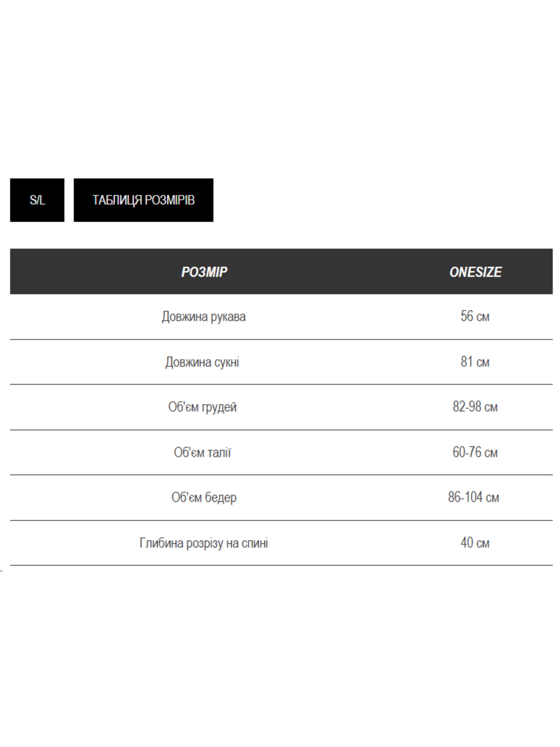This screenshot has width=560, height=747.
Task: Click the 81 см dress length value
Action: point(475,362)
